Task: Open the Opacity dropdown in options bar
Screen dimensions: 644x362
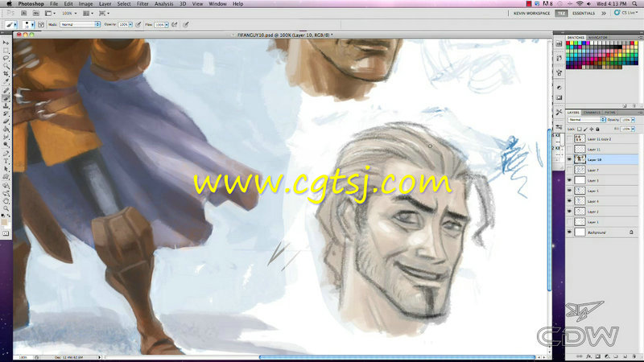Action: click(130, 25)
